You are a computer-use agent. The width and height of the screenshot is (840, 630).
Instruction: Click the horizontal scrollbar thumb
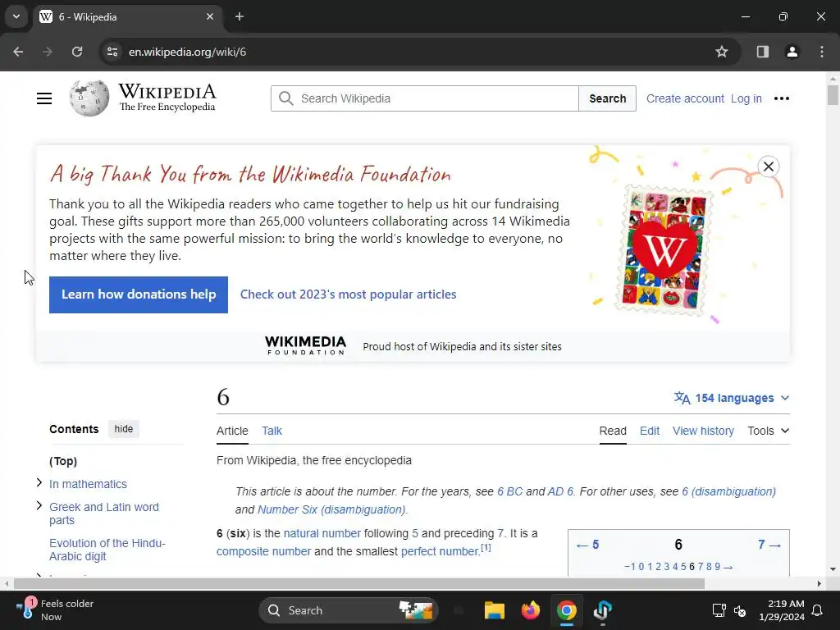(x=359, y=583)
